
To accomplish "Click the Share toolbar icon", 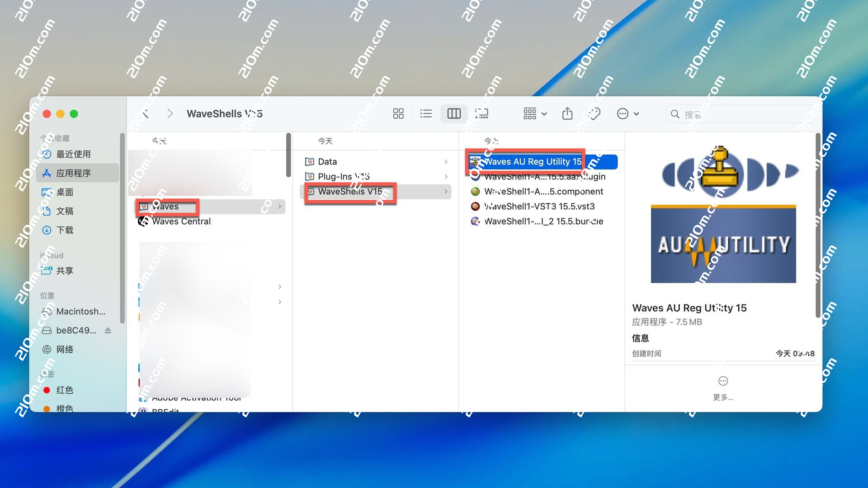I will (567, 113).
